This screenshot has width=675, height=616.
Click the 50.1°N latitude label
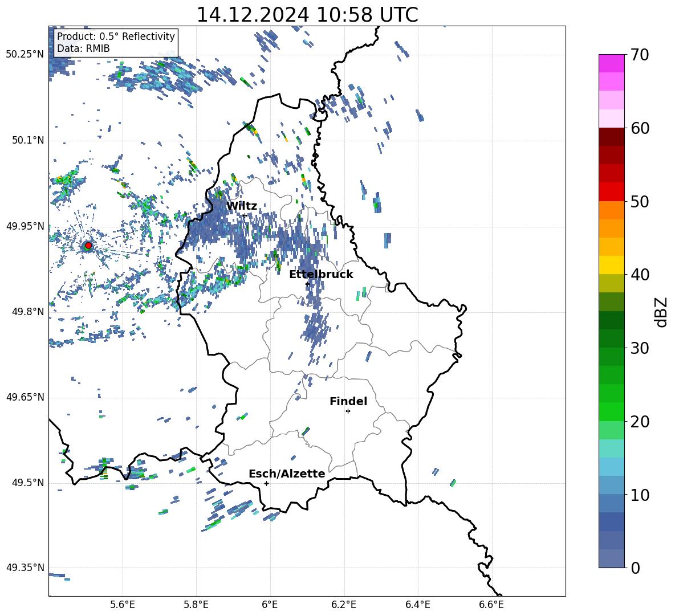click(x=27, y=140)
